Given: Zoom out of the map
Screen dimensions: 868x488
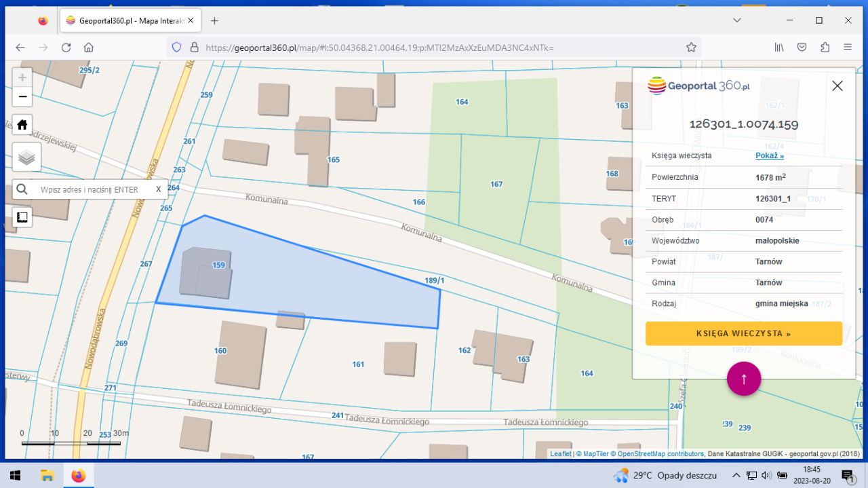Looking at the screenshot, I should coord(22,97).
